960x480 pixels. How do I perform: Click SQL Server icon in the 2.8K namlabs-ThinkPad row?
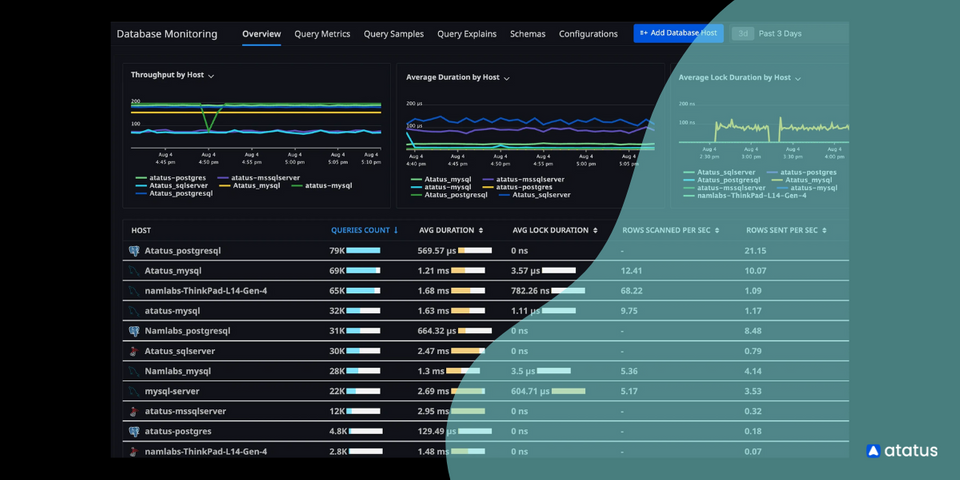point(134,452)
